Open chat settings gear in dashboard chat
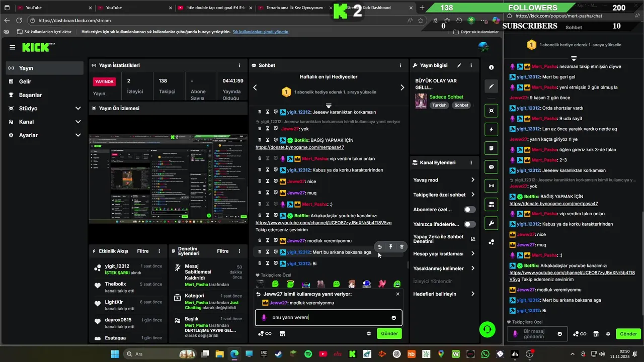 pos(369,333)
